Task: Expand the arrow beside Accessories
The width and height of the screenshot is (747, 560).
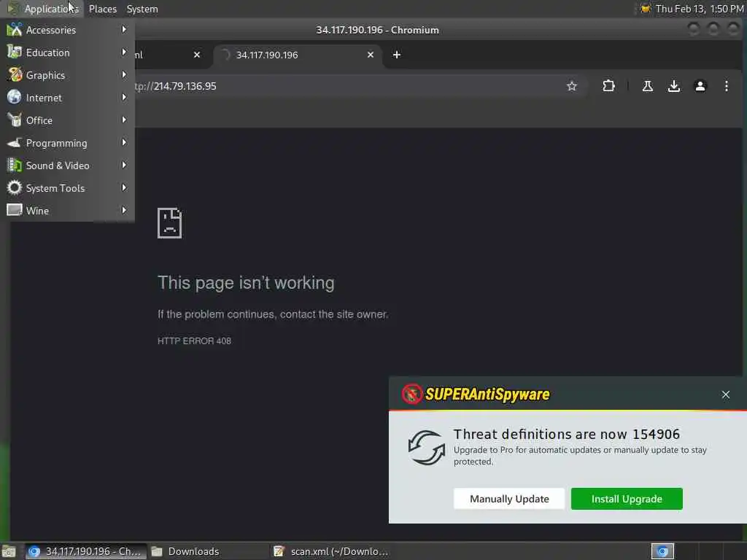Action: point(124,29)
